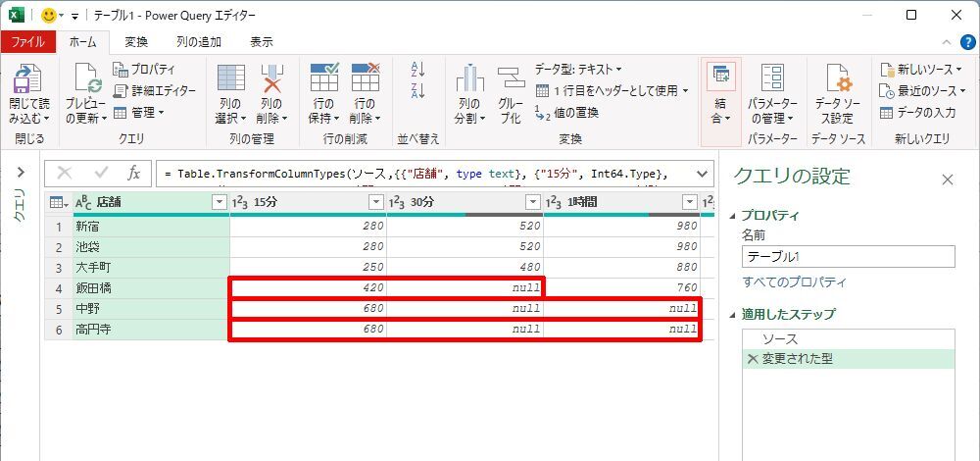Select the ソース step in Applied Steps
This screenshot has width=980, height=461.
[780, 338]
